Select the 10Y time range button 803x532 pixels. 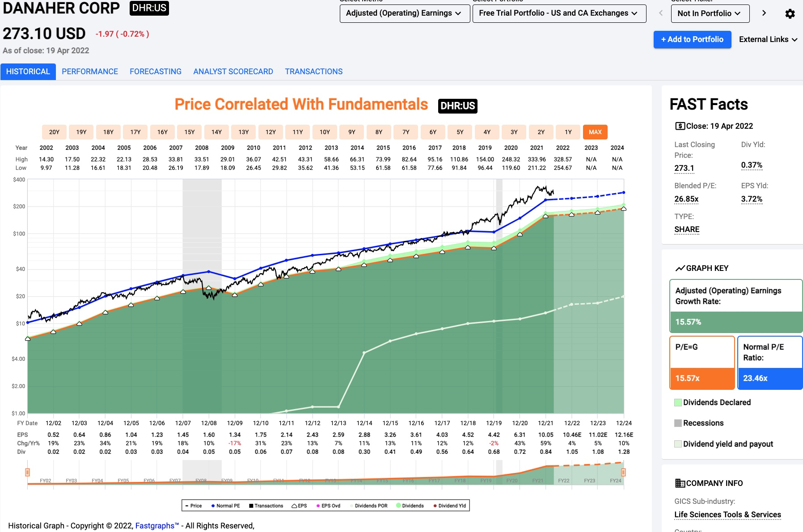click(325, 132)
